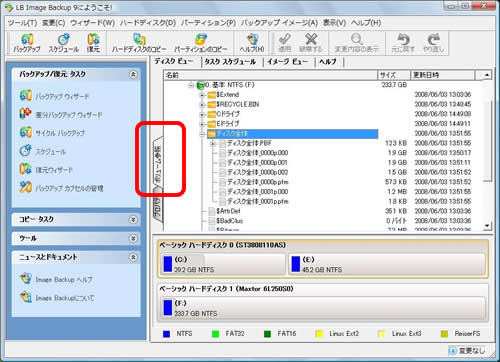Expand the コピー タスク panel
Viewport: 500px width, 362px height.
(133, 220)
